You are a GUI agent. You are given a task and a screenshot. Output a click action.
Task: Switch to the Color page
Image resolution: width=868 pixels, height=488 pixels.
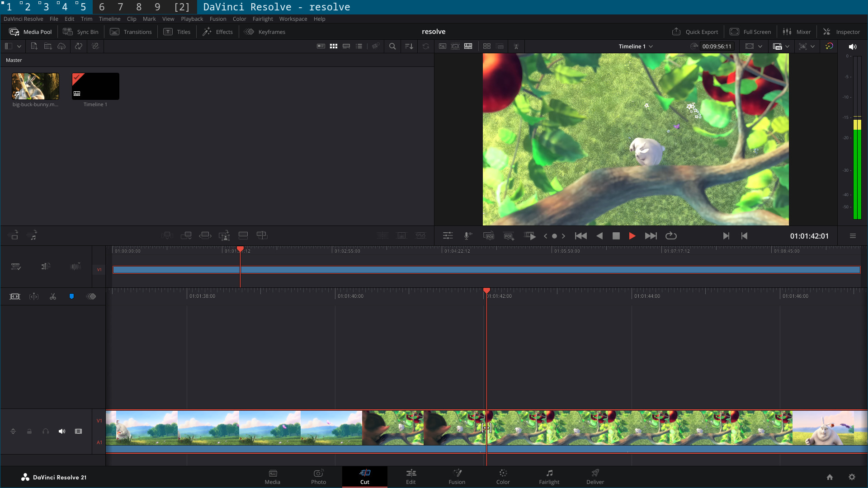pos(503,477)
